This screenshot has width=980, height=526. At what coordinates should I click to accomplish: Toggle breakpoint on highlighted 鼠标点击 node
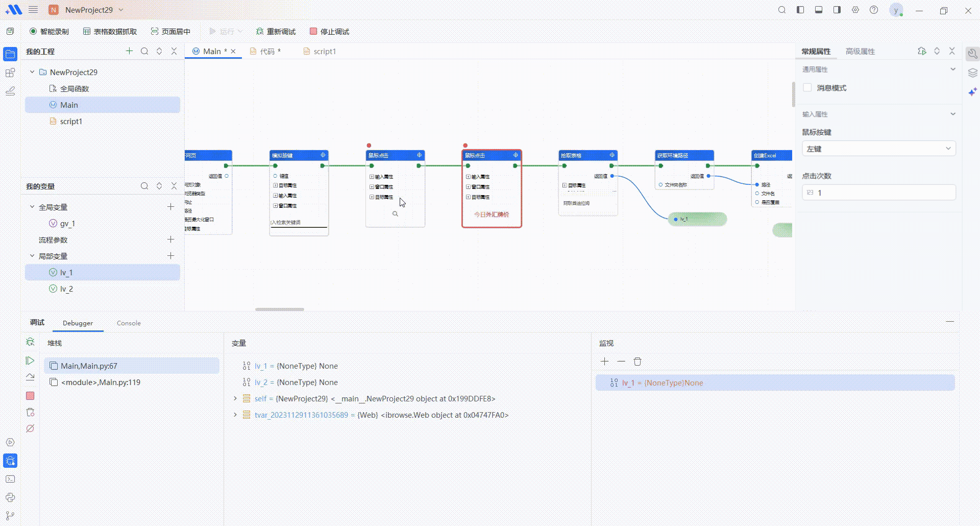point(465,146)
